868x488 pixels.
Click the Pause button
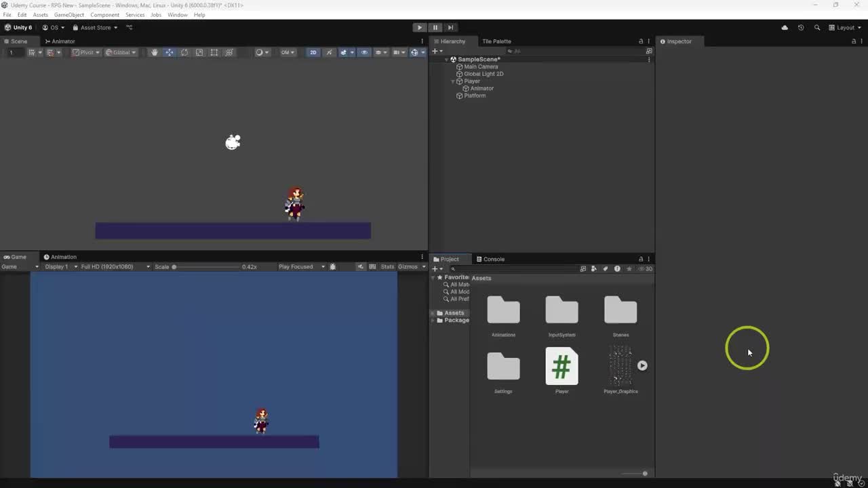[x=435, y=28]
